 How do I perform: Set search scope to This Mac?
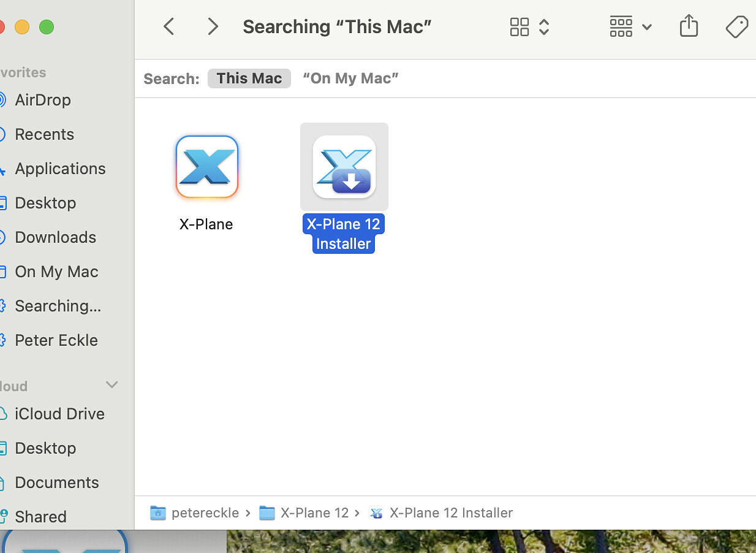[x=249, y=78]
